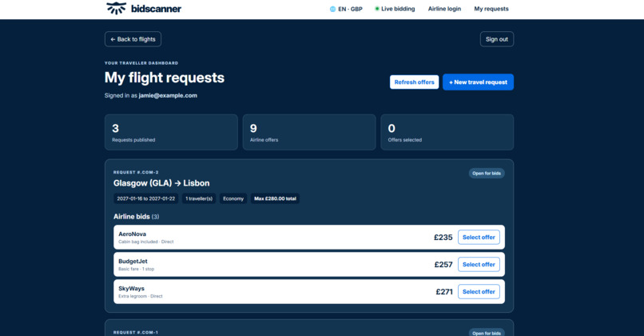This screenshot has width=644, height=336.
Task: Click the 'Open for bids' badge on request .COM-2
Action: pyautogui.click(x=487, y=173)
